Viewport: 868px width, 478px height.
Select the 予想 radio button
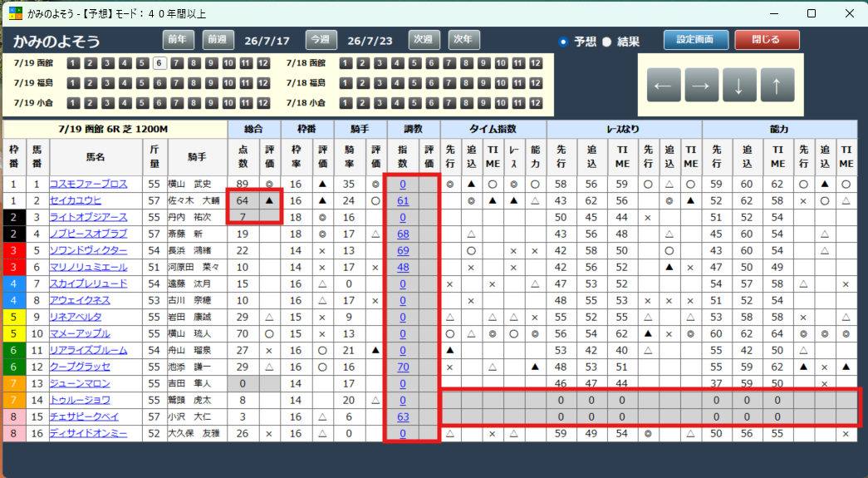click(563, 42)
